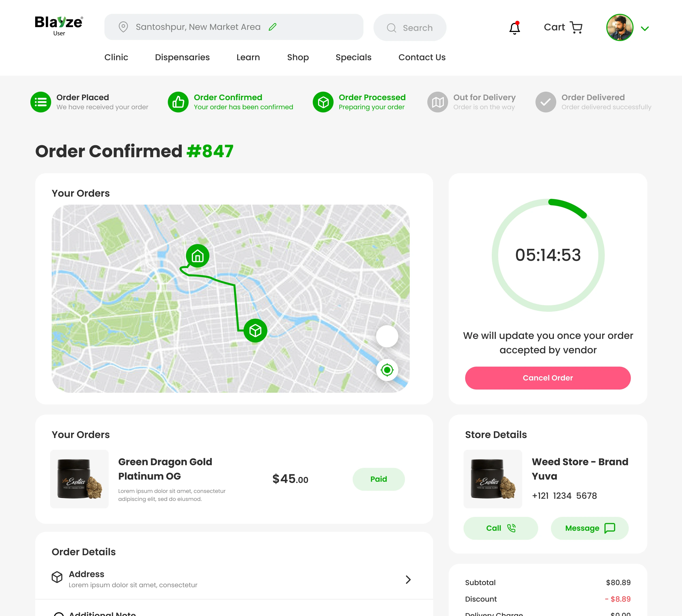Click the cart shopping icon

(x=576, y=27)
